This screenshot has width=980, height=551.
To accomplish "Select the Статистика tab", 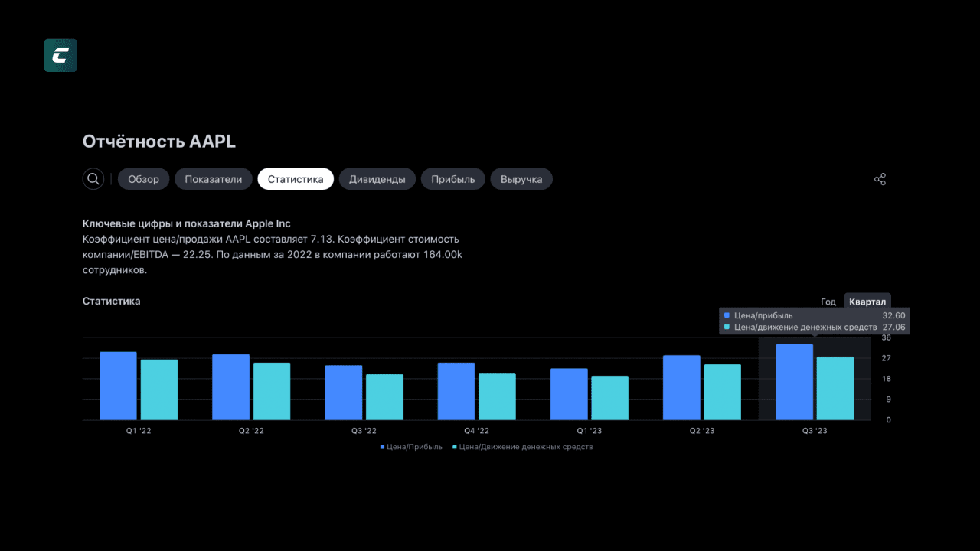I will pos(296,179).
